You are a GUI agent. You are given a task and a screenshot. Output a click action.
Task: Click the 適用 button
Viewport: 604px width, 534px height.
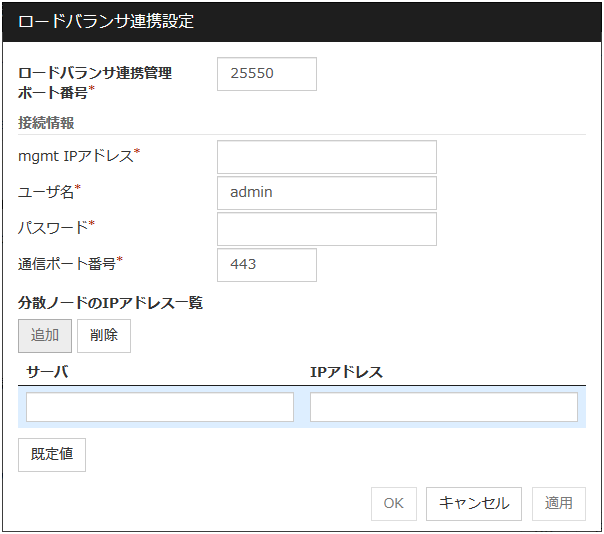559,503
